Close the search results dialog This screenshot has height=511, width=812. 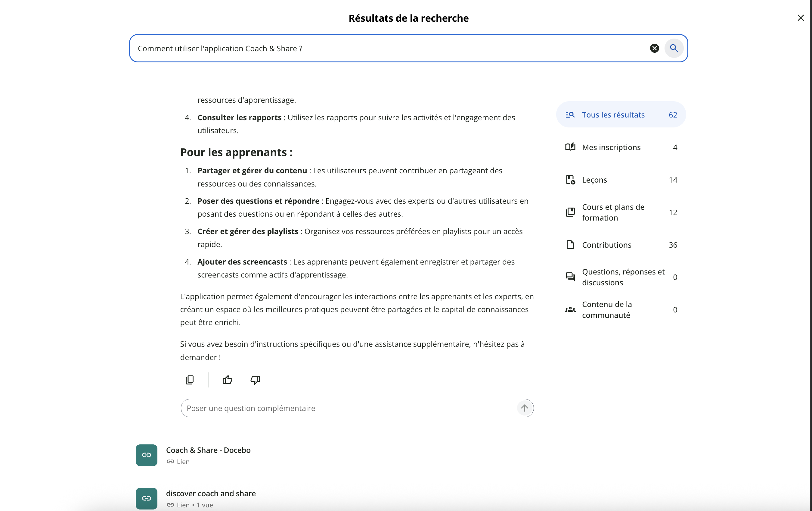tap(801, 18)
